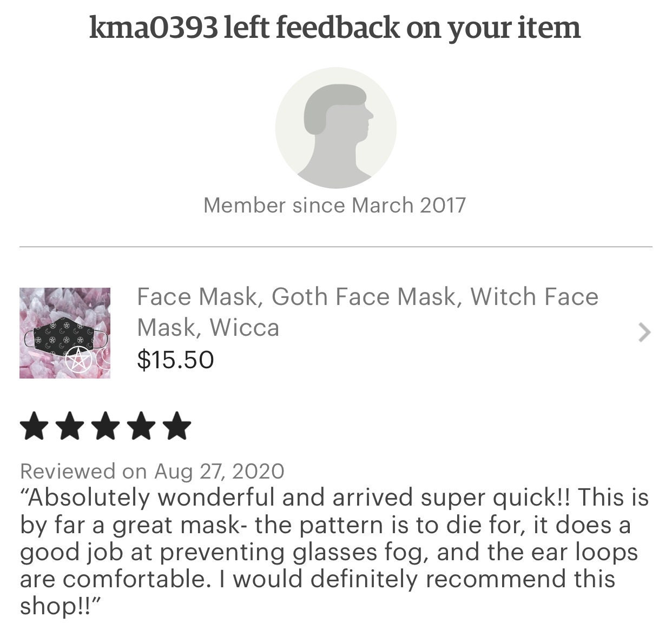Open the Face Mask, Goth Face Mask listing title
This screenshot has height=637, width=672.
[x=368, y=312]
